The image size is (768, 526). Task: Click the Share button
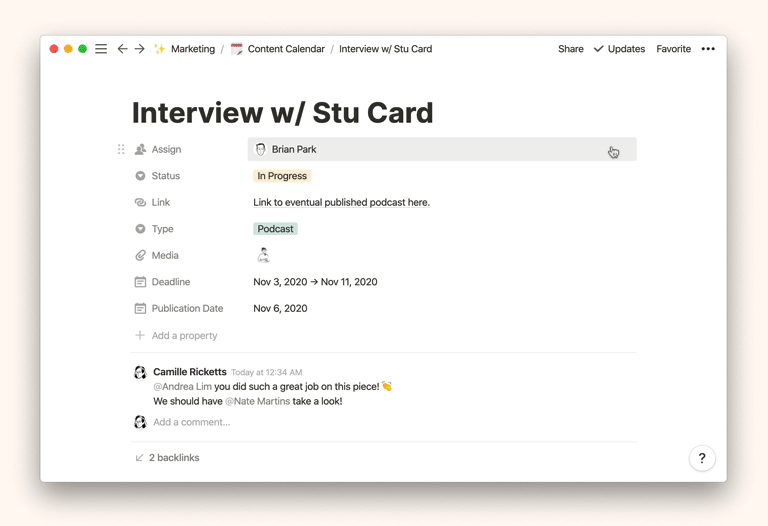pos(571,49)
